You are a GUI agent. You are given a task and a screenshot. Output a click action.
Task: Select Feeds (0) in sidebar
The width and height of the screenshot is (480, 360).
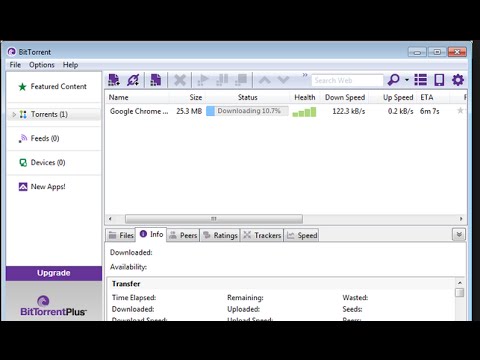click(x=54, y=138)
